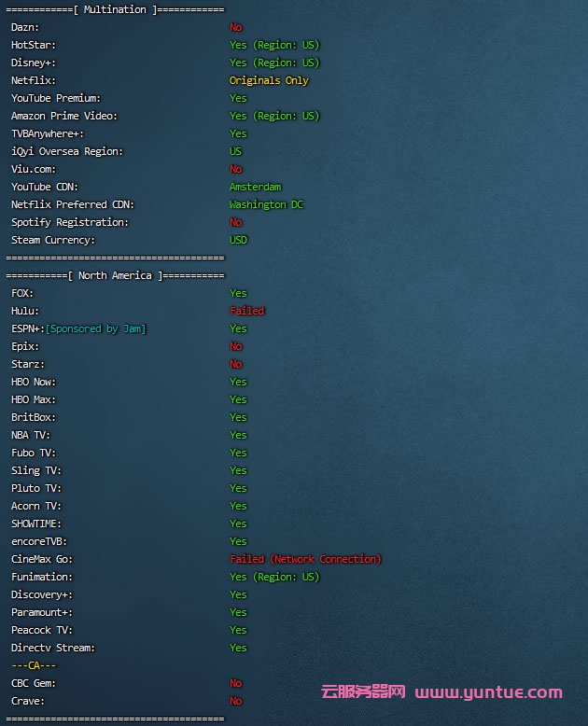Viewport: 588px width, 726px height.
Task: Click Netflix Preferred CDN 'Washington DC' value
Action: pos(266,204)
